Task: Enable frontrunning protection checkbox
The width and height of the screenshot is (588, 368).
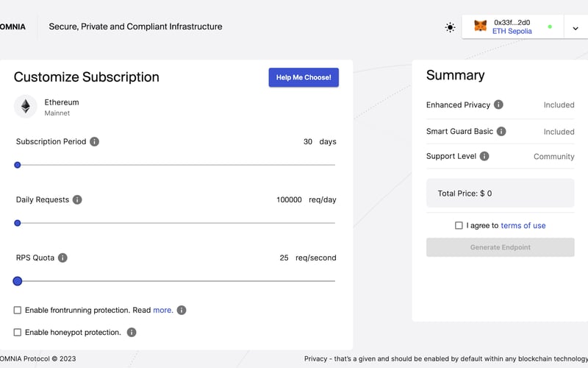Action: click(18, 311)
